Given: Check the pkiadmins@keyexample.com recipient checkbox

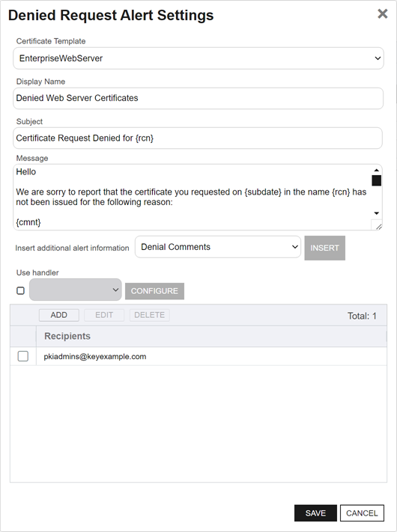Looking at the screenshot, I should [x=23, y=356].
